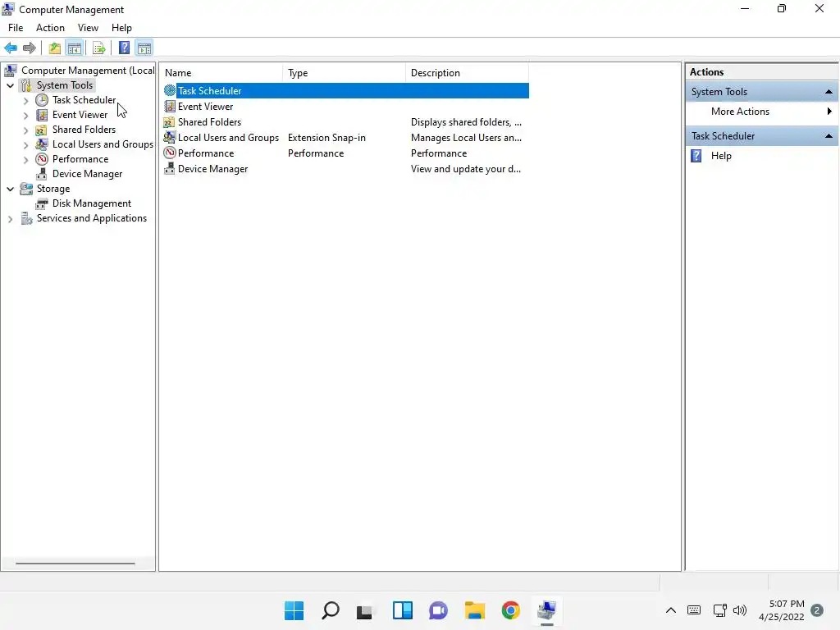Open Task View on taskbar
The image size is (840, 630).
coord(365,610)
